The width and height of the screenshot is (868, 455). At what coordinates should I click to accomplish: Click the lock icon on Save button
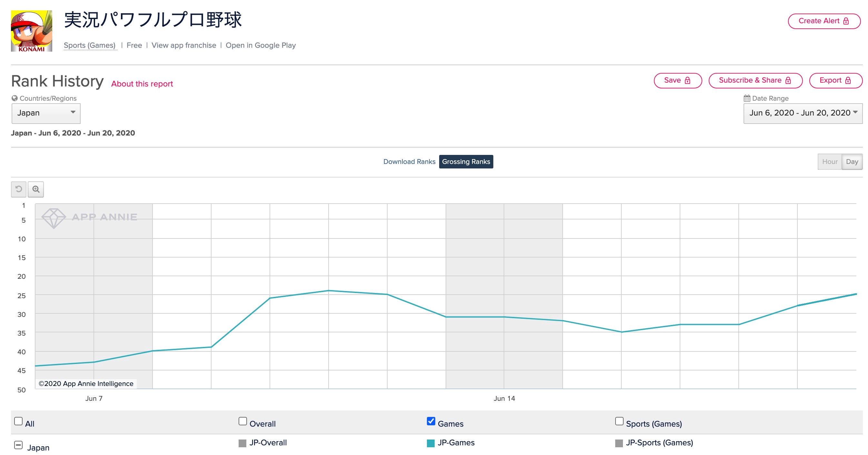pyautogui.click(x=687, y=81)
